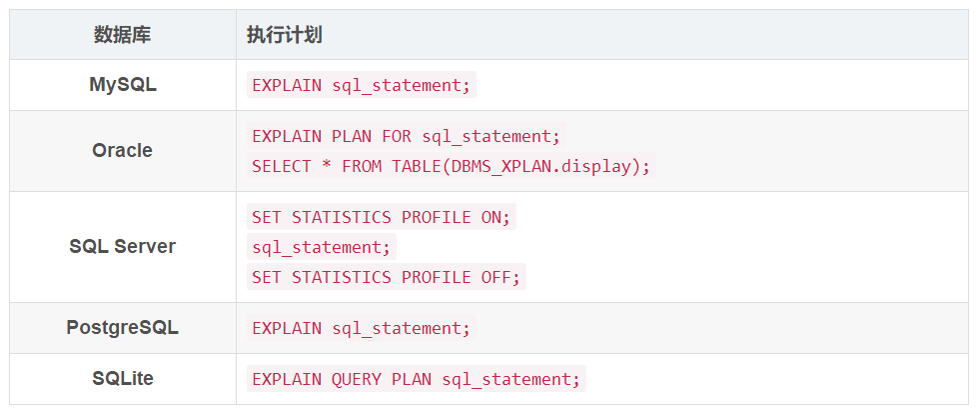
Task: Click the SET STATISTICS PROFILE ON code
Action: [x=381, y=217]
